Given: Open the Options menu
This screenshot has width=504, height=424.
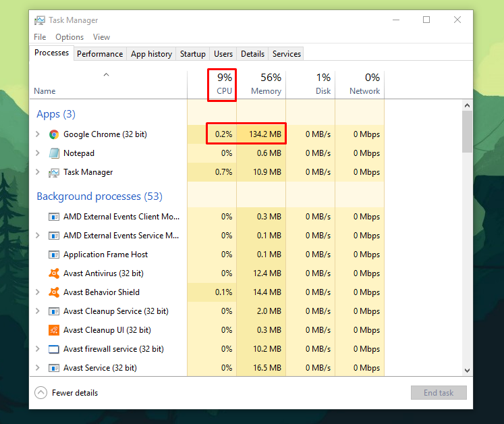Looking at the screenshot, I should coord(69,37).
